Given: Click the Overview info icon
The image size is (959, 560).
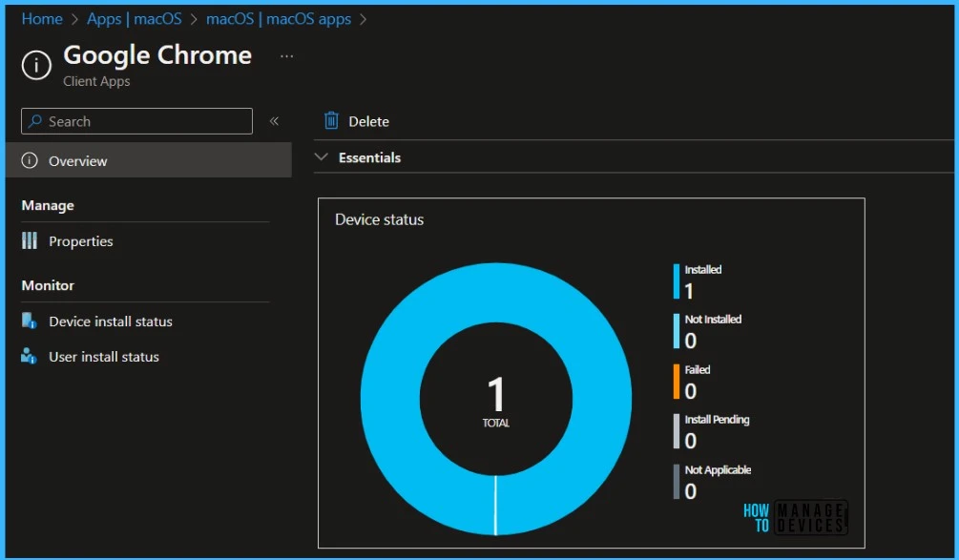Looking at the screenshot, I should [30, 161].
